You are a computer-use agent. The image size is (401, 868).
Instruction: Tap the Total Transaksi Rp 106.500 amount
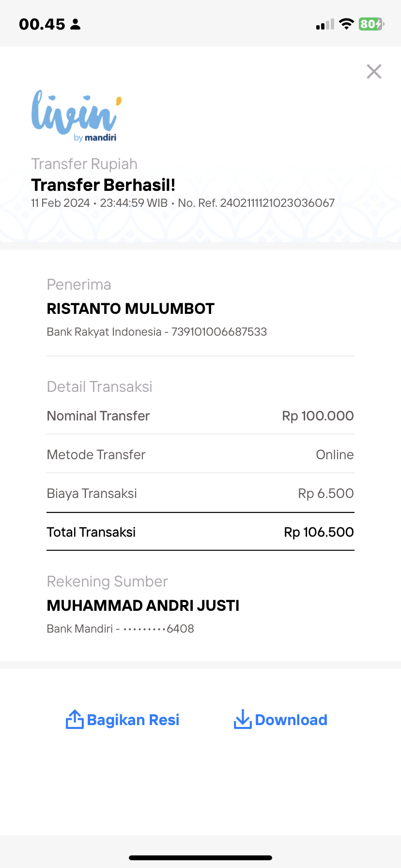tap(319, 532)
